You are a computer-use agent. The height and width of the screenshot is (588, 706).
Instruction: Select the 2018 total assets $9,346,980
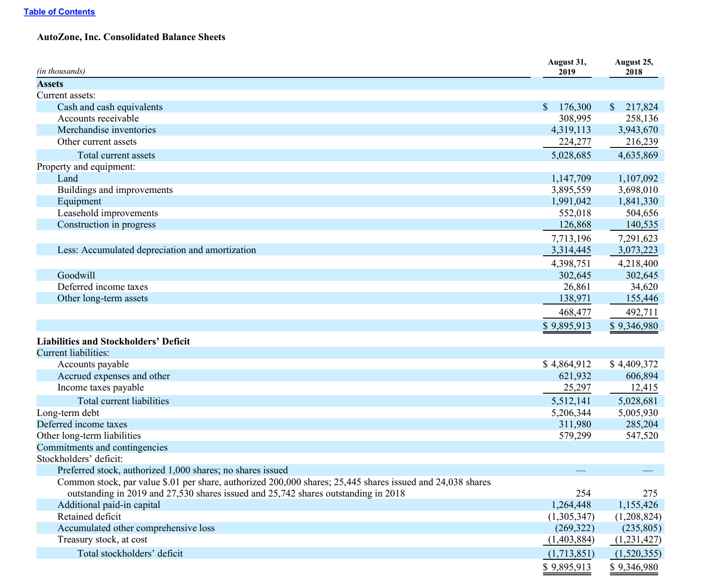634,326
